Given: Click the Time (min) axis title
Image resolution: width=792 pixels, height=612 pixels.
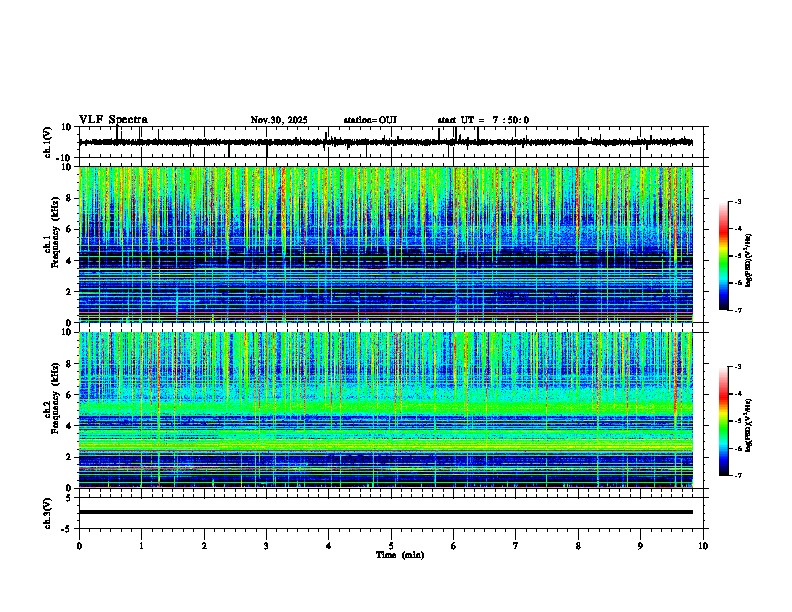Looking at the screenshot, I should 400,555.
